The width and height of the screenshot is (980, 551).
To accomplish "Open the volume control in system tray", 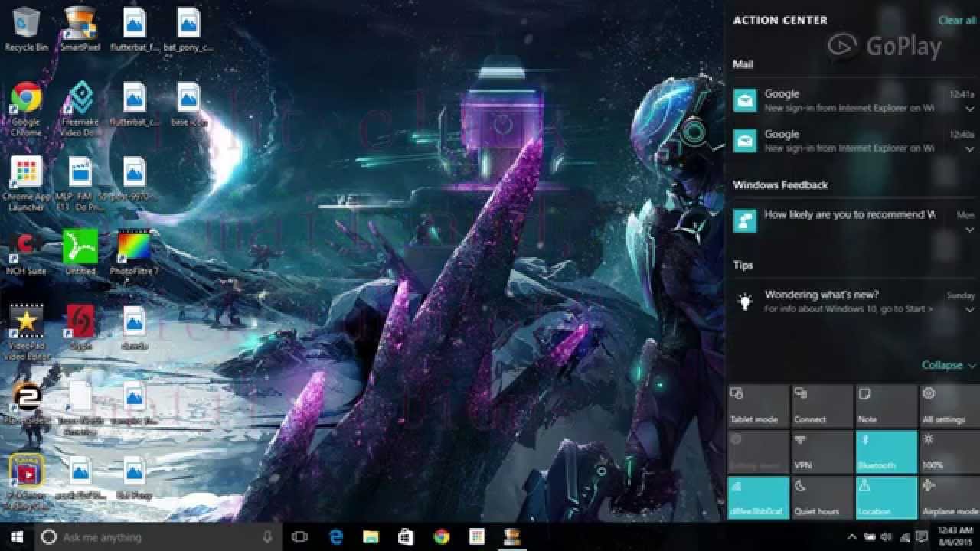I will point(887,536).
